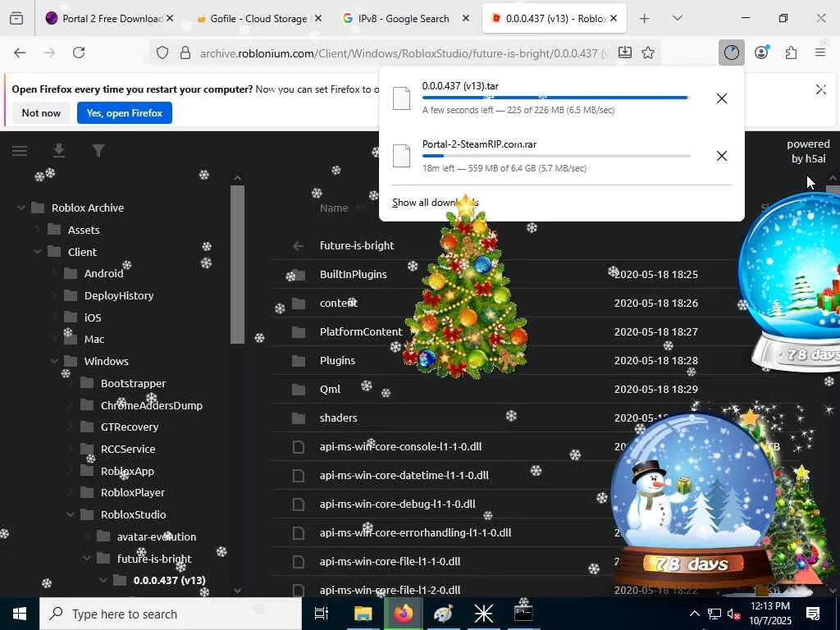
Task: Cancel the 0.0.0.437 (v13).tar download
Action: tap(722, 98)
